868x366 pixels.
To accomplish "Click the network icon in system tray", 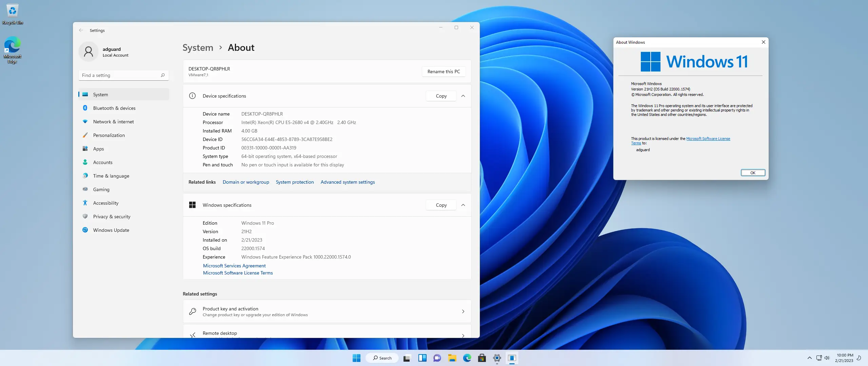I will 819,358.
